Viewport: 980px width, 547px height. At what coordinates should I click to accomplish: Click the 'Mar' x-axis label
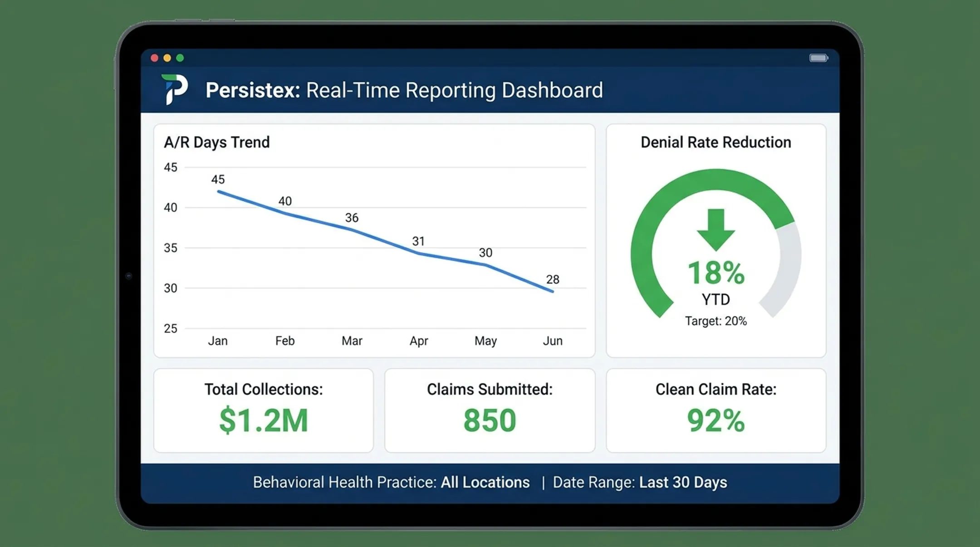(x=352, y=341)
